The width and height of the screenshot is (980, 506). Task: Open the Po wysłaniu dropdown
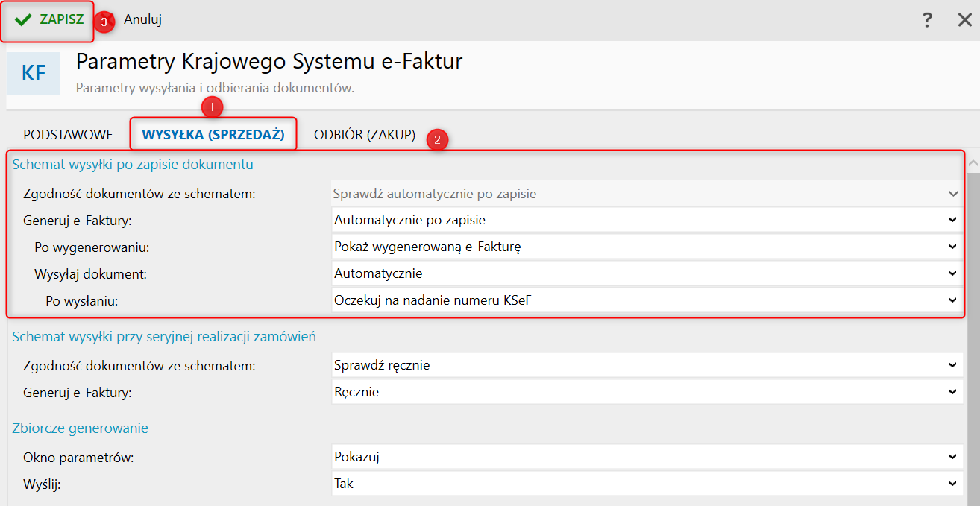646,300
